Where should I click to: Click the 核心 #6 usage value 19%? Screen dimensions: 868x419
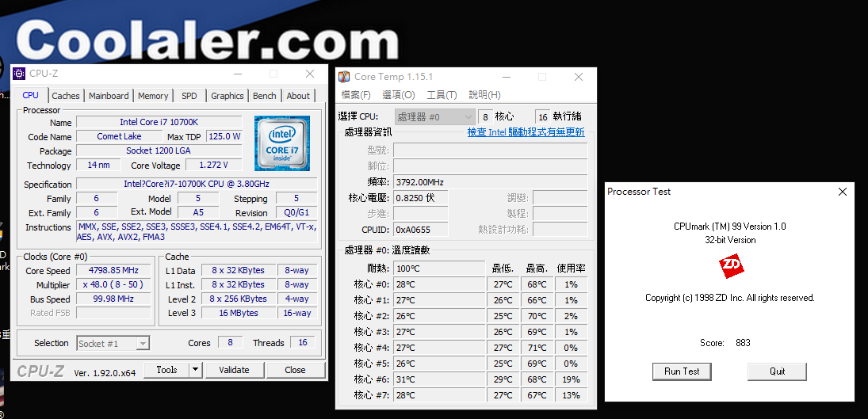pyautogui.click(x=571, y=379)
